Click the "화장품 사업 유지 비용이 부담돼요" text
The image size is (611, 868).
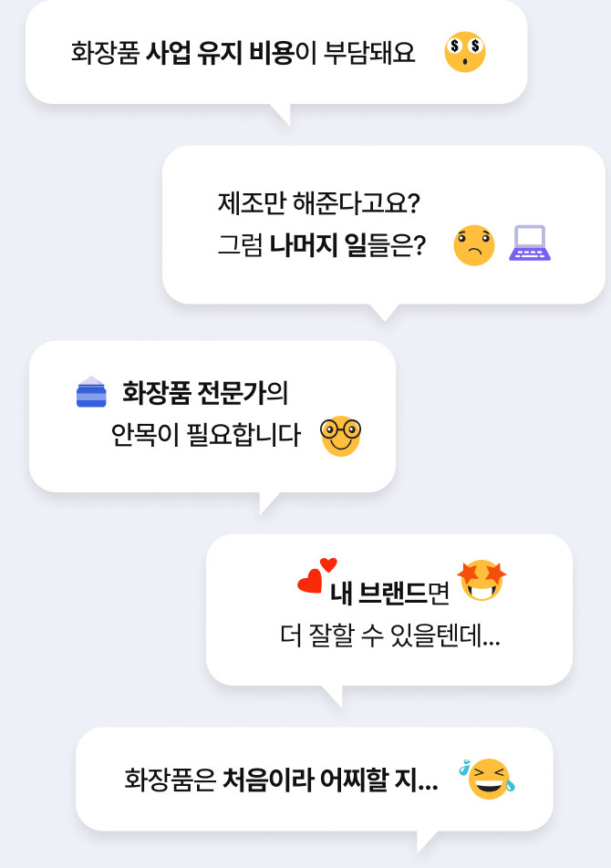[x=243, y=53]
